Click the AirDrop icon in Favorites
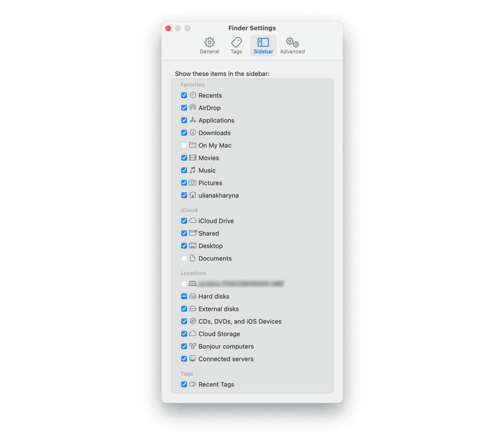504x435 pixels. coord(193,108)
